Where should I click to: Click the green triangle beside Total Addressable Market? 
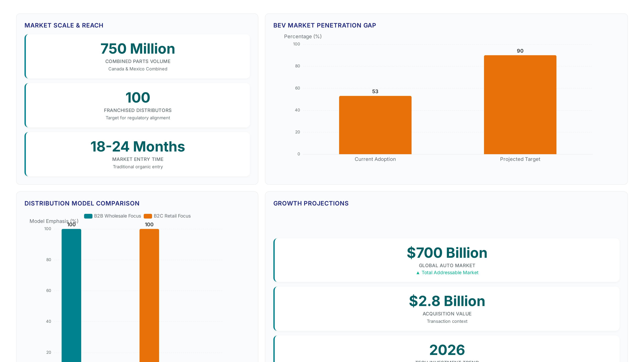[x=418, y=273]
